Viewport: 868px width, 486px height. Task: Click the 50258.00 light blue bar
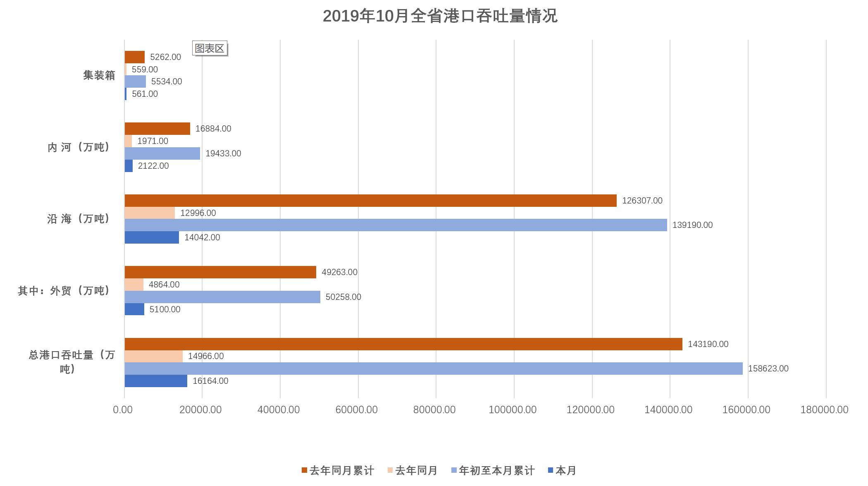pyautogui.click(x=222, y=297)
